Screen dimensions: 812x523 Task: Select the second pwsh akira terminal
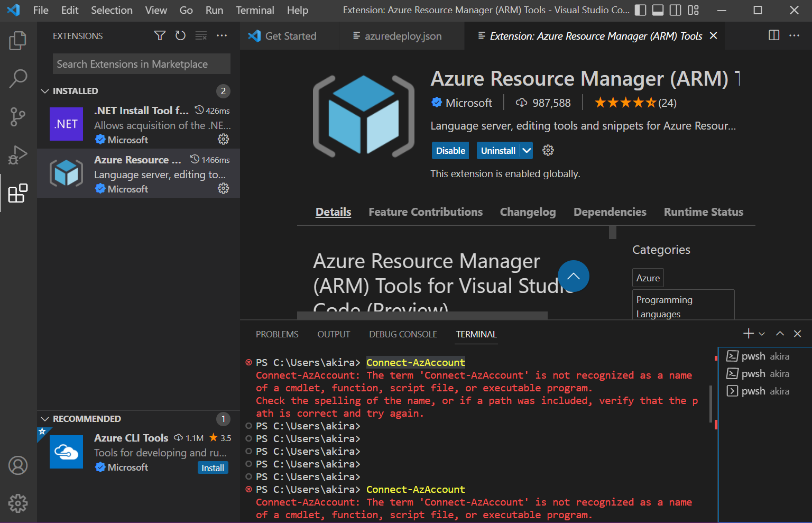pyautogui.click(x=765, y=374)
